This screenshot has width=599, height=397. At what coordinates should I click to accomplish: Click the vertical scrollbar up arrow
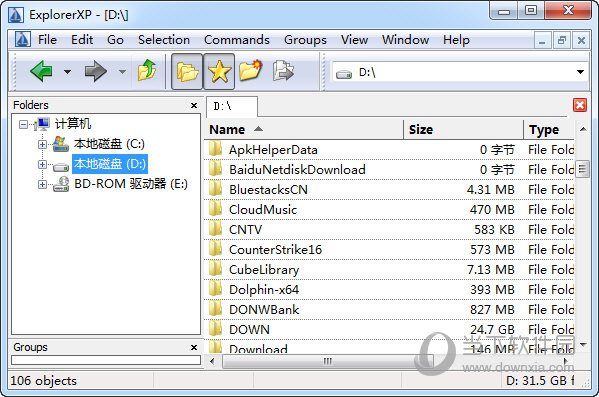click(583, 129)
